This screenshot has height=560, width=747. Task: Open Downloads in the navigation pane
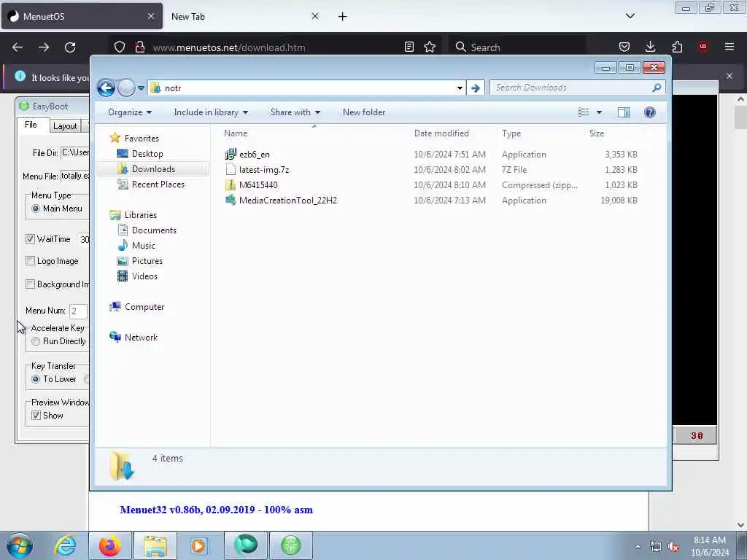[x=153, y=169]
